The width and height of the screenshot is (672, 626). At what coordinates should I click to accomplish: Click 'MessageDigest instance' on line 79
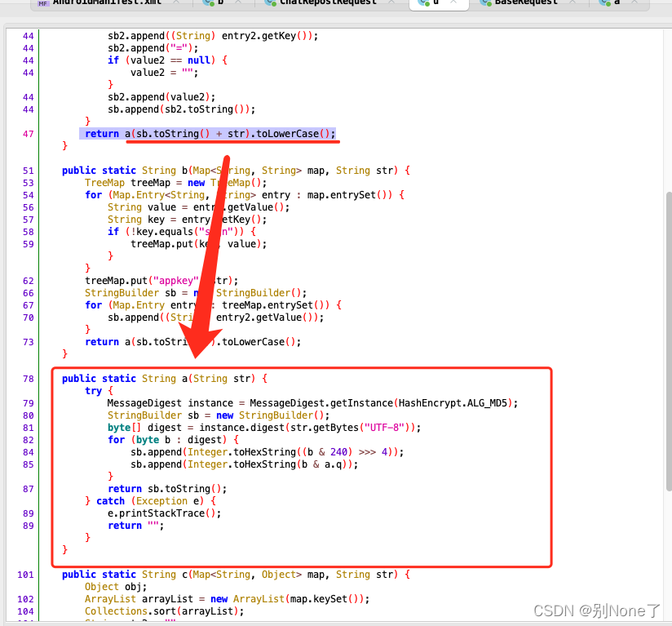pos(170,403)
